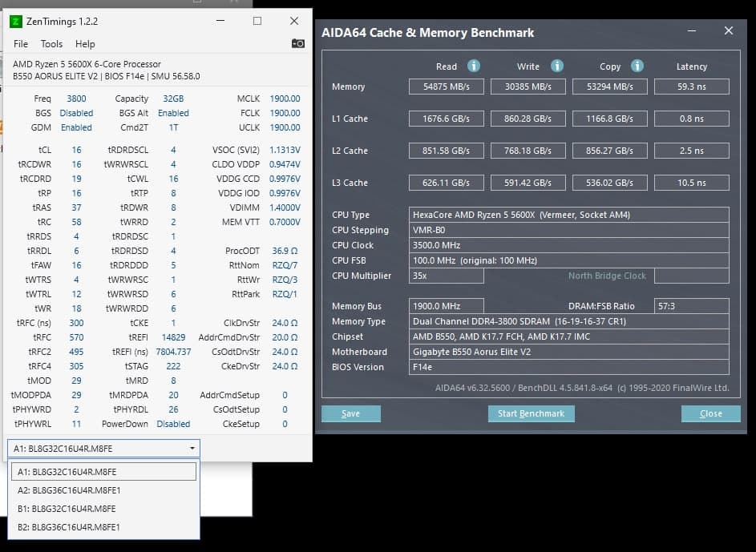Image resolution: width=756 pixels, height=552 pixels.
Task: Take a screenshot with ZenTimings camera icon
Action: pyautogui.click(x=298, y=44)
